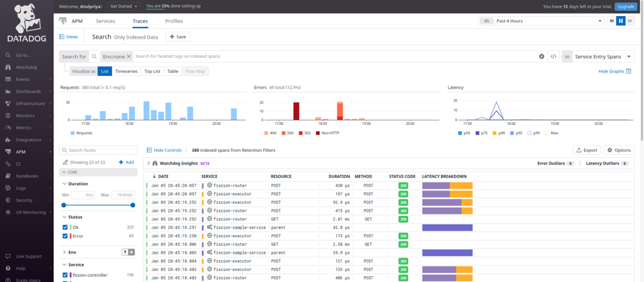Screen dimensions: 644x282
Task: Open the Security sidebar icon
Action: click(x=8, y=200)
